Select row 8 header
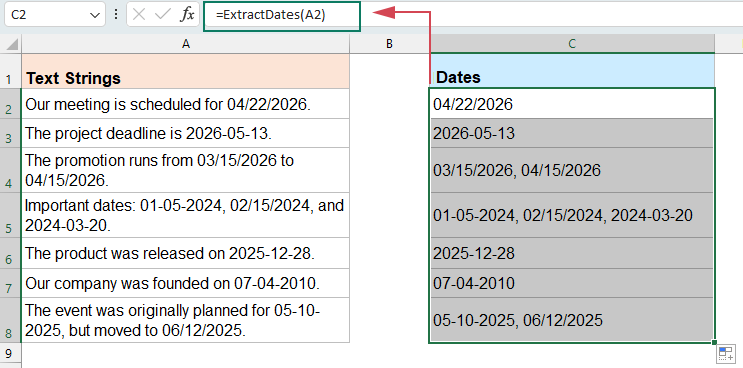 (x=10, y=320)
